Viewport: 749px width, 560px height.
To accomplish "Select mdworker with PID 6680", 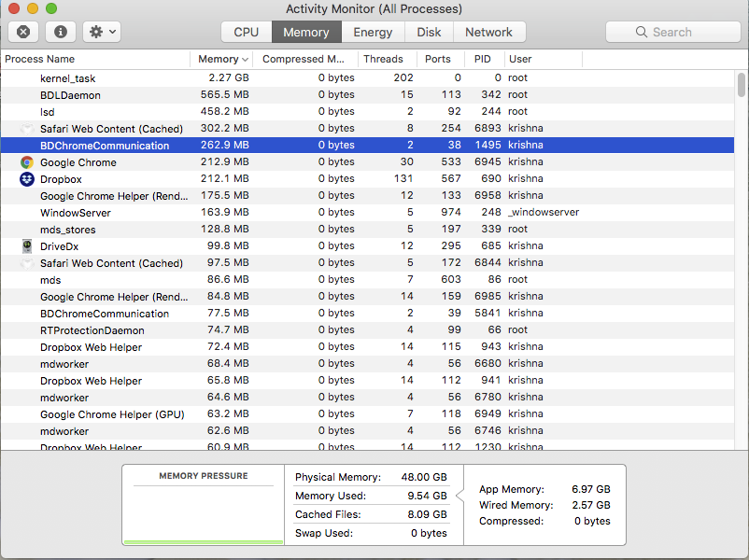I will tap(367, 364).
